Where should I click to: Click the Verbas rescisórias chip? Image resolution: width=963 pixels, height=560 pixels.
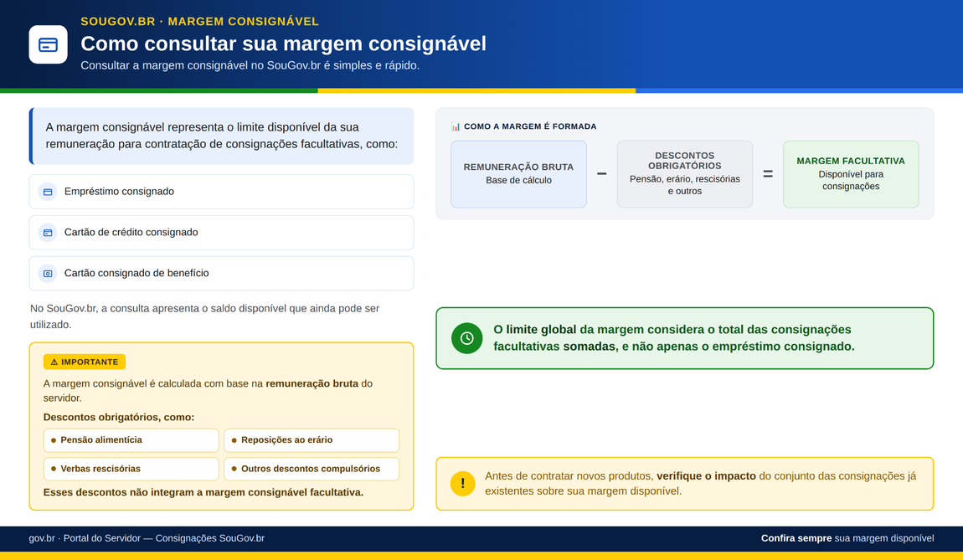(131, 469)
